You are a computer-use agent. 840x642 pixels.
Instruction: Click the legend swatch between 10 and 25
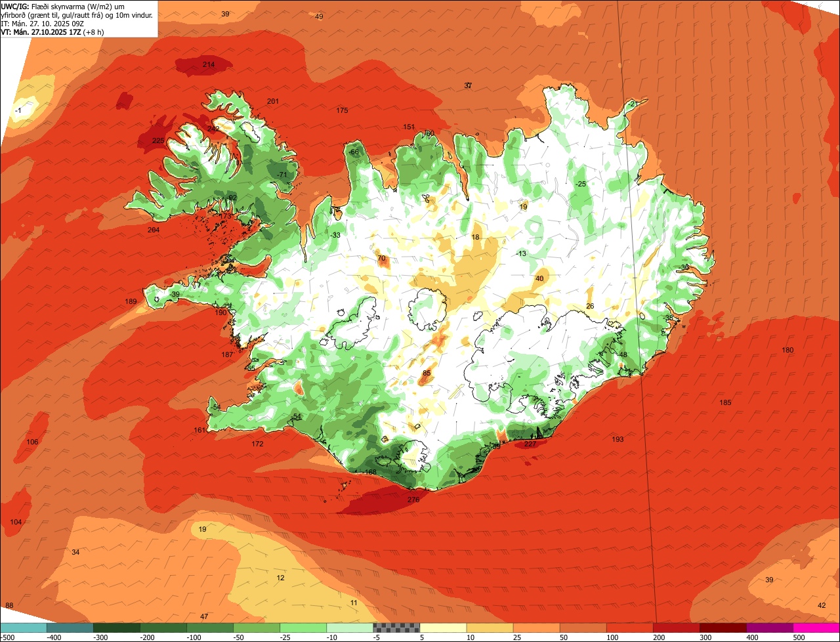pyautogui.click(x=490, y=628)
